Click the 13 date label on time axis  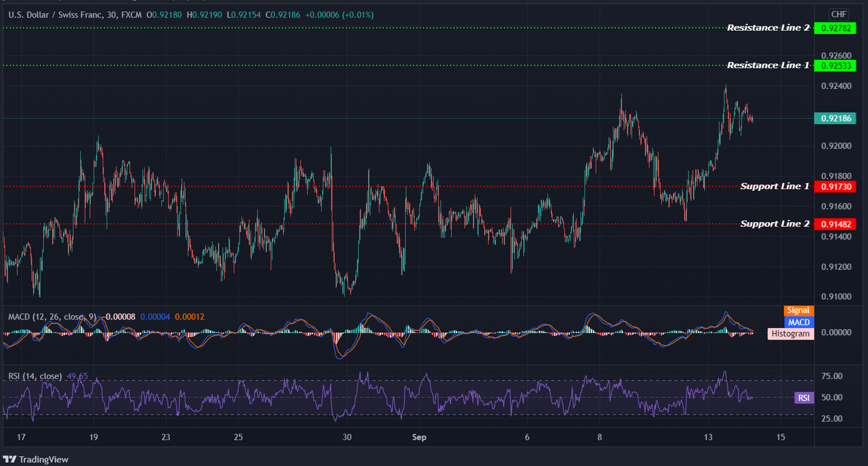click(x=708, y=437)
